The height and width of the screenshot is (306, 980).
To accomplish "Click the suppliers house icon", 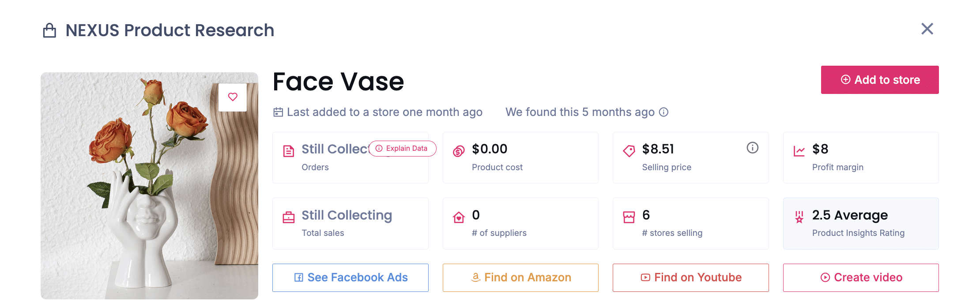I will click(459, 217).
